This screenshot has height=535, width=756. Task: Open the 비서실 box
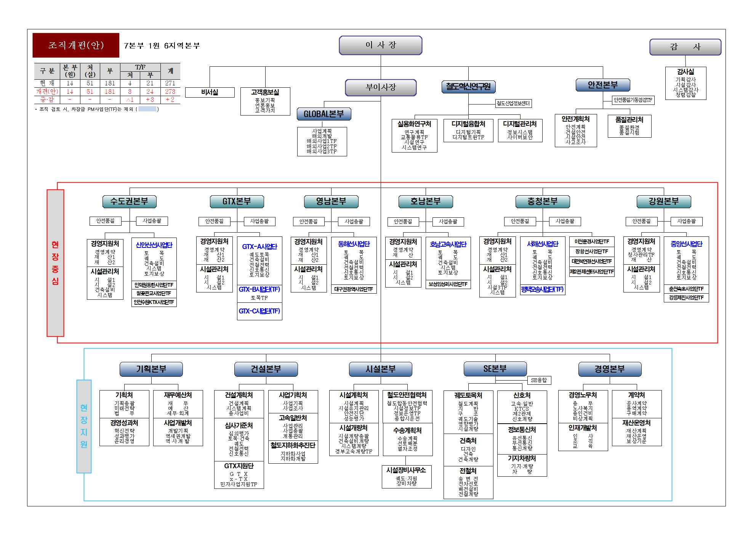[x=210, y=92]
